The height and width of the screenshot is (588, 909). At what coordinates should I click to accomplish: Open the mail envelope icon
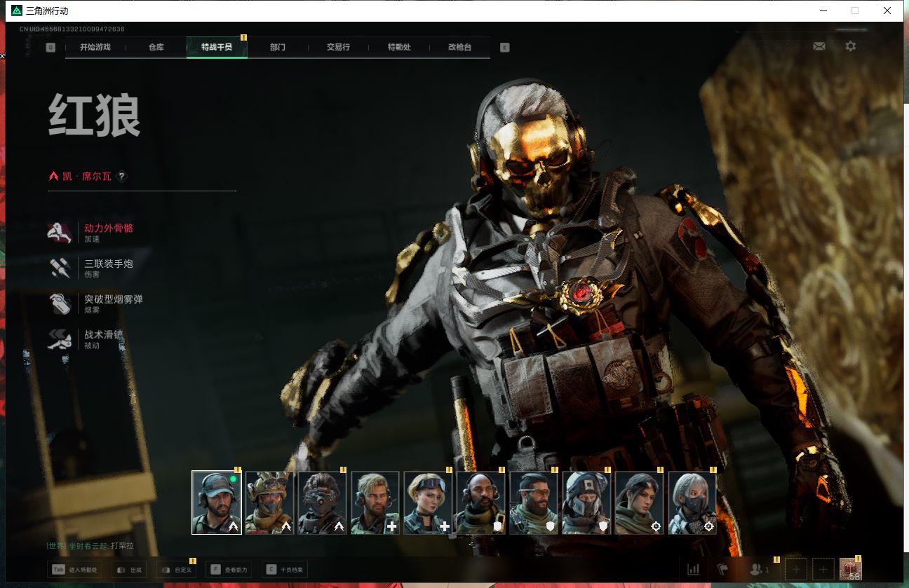[x=819, y=46]
